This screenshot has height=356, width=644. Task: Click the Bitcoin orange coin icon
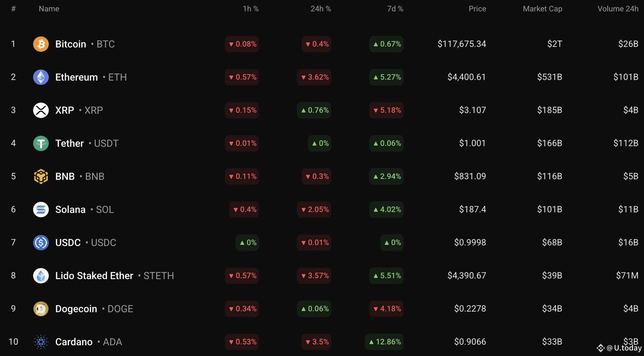[41, 44]
